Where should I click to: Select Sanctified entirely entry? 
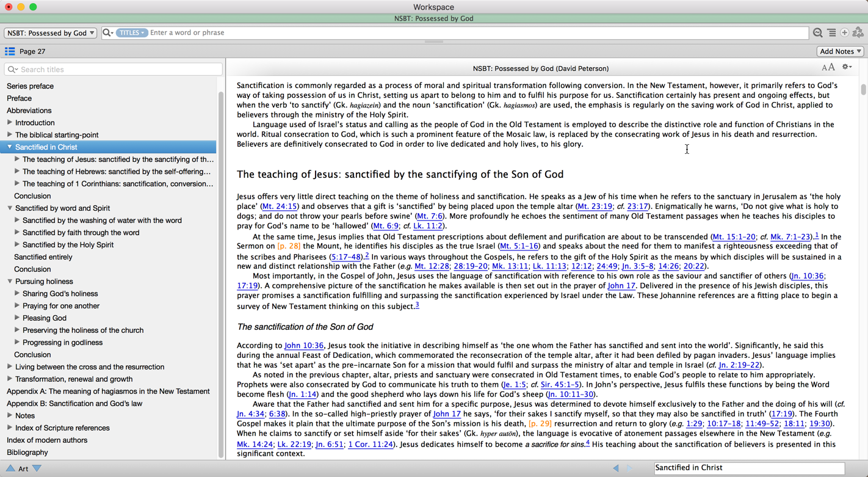[43, 257]
